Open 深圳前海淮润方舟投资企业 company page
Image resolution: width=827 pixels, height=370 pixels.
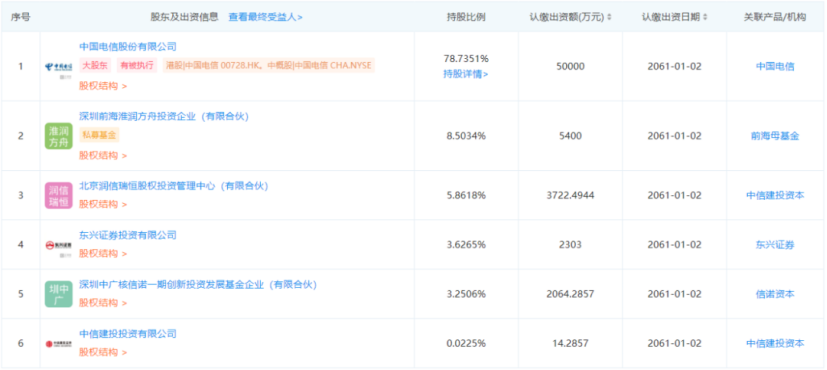click(164, 116)
